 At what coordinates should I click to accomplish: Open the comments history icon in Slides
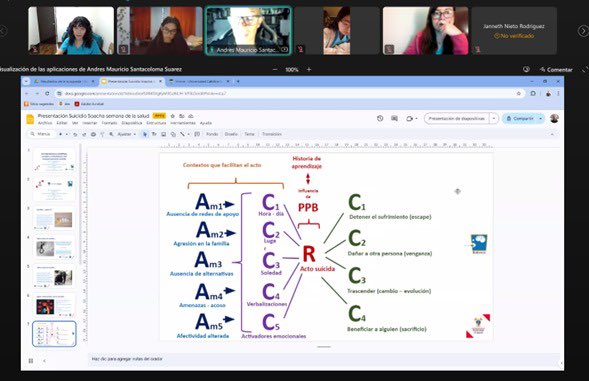pyautogui.click(x=394, y=118)
